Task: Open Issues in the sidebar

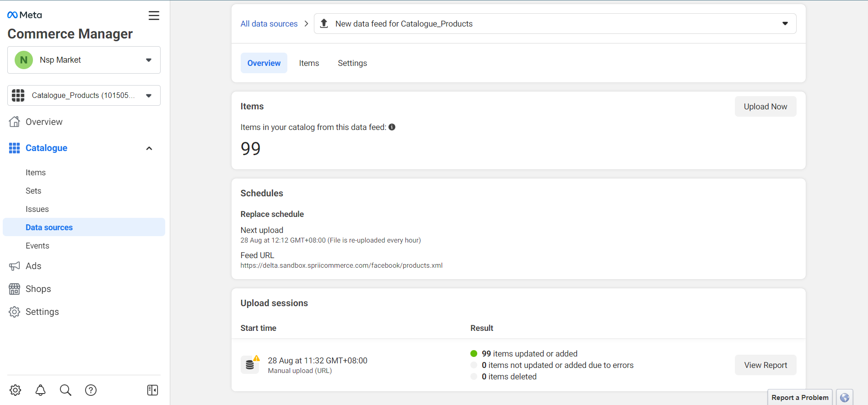Action: [x=37, y=209]
